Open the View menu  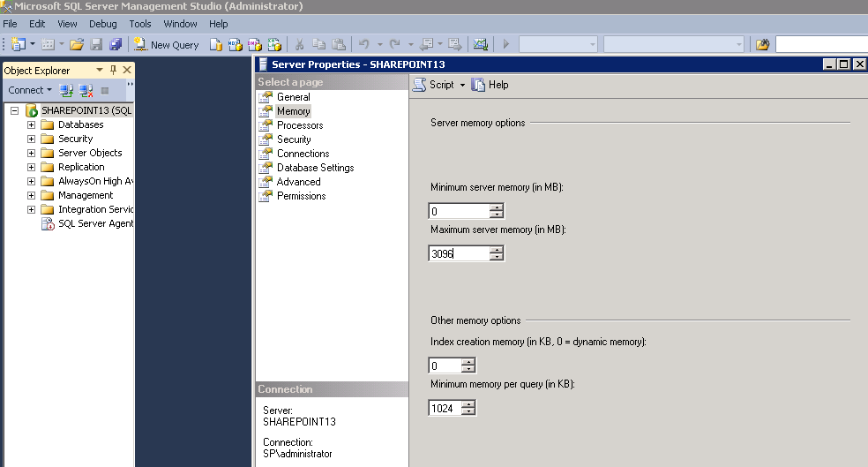tap(68, 24)
